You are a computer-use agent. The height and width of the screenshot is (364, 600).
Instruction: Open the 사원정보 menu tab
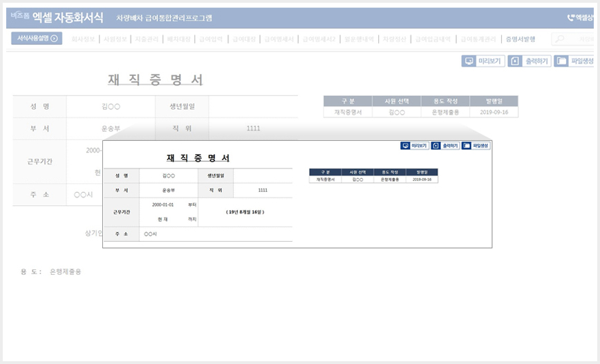click(x=115, y=39)
